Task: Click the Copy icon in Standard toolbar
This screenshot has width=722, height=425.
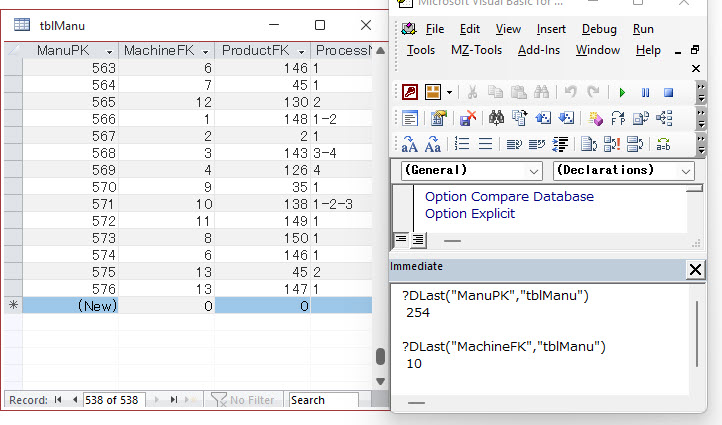Action: pyautogui.click(x=495, y=93)
